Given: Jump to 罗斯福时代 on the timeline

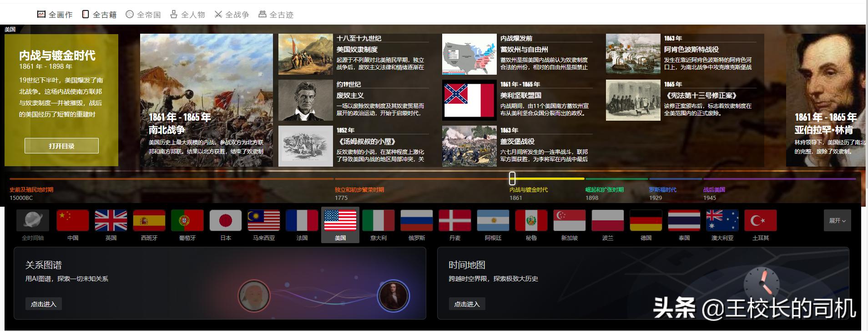Looking at the screenshot, I should tap(662, 189).
